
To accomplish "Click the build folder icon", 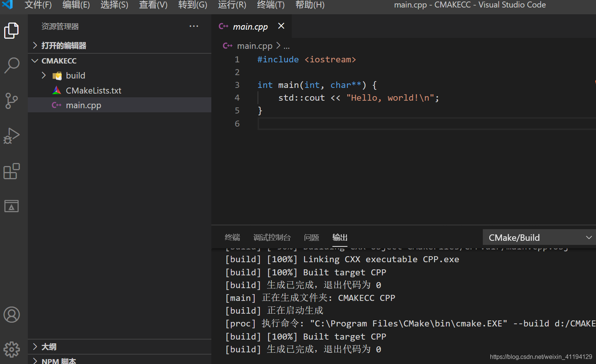I will 57,76.
